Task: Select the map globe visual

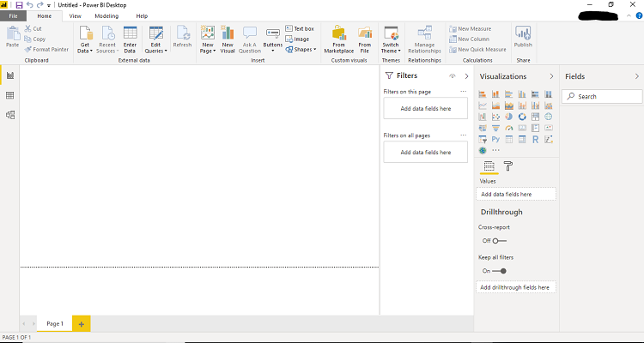Action: click(x=549, y=117)
